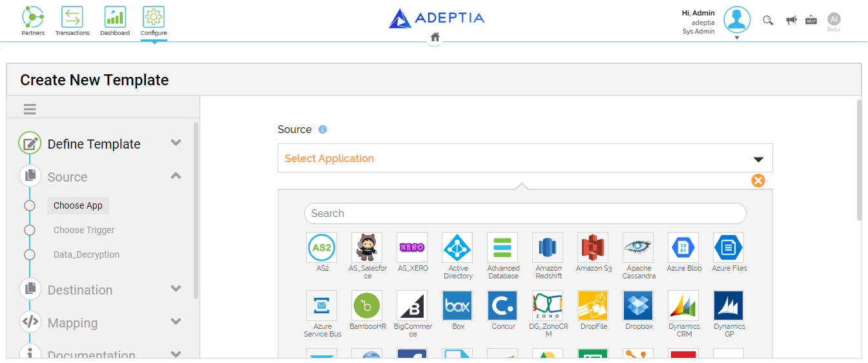The image size is (868, 363).
Task: Select the BambooHR app icon
Action: click(367, 306)
